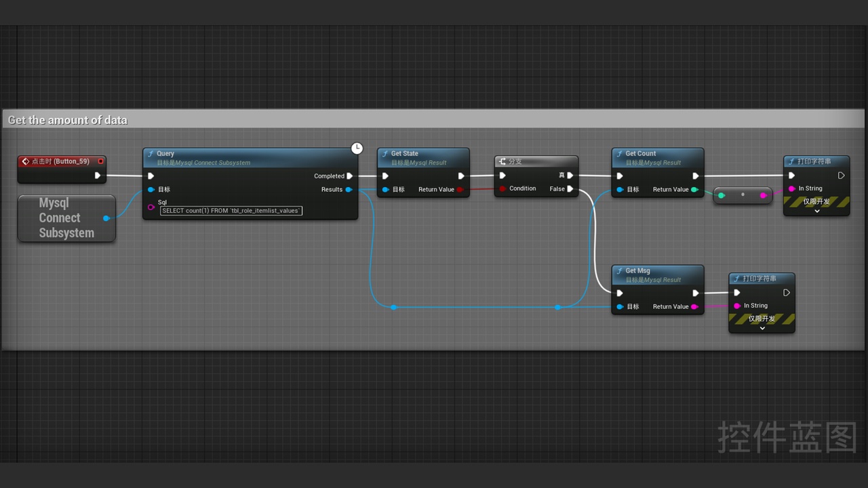Select the Get Count node title bar

658,157
